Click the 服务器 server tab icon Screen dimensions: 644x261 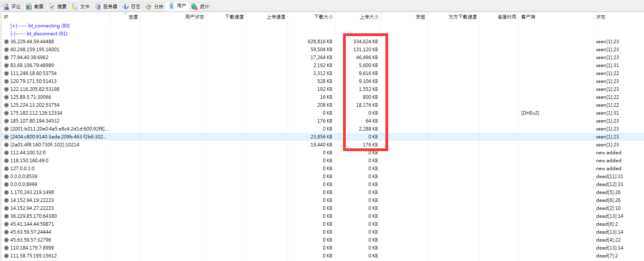pyautogui.click(x=98, y=6)
